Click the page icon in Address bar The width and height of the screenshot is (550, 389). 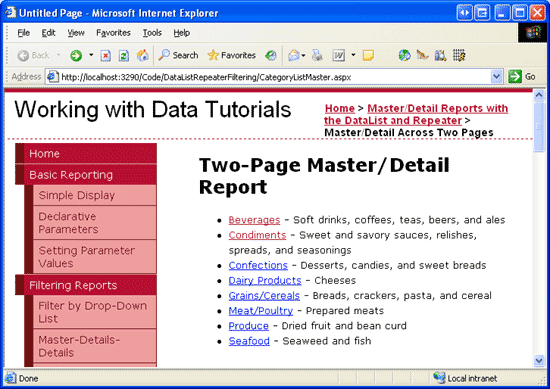pyautogui.click(x=53, y=77)
